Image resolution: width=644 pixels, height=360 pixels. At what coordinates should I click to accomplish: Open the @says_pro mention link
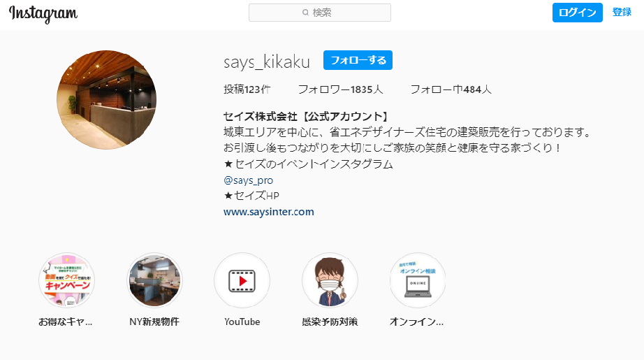pyautogui.click(x=248, y=180)
